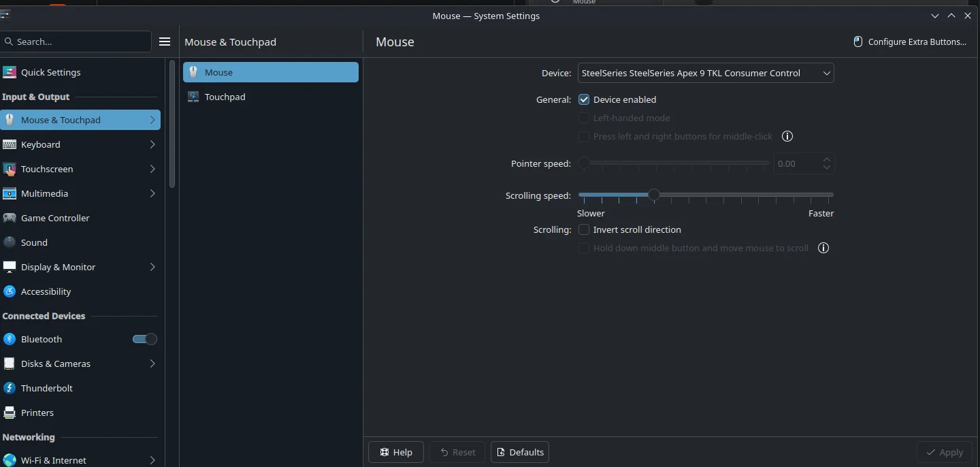Screen dimensions: 980x467
Task: Click the Bluetooth icon in sidebar
Action: (x=10, y=339)
